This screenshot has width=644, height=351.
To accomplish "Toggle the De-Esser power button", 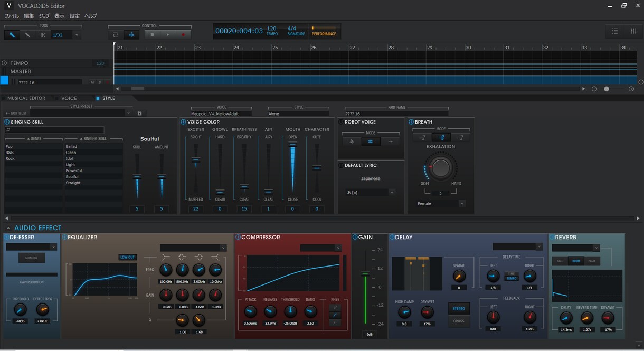I will [x=7, y=238].
